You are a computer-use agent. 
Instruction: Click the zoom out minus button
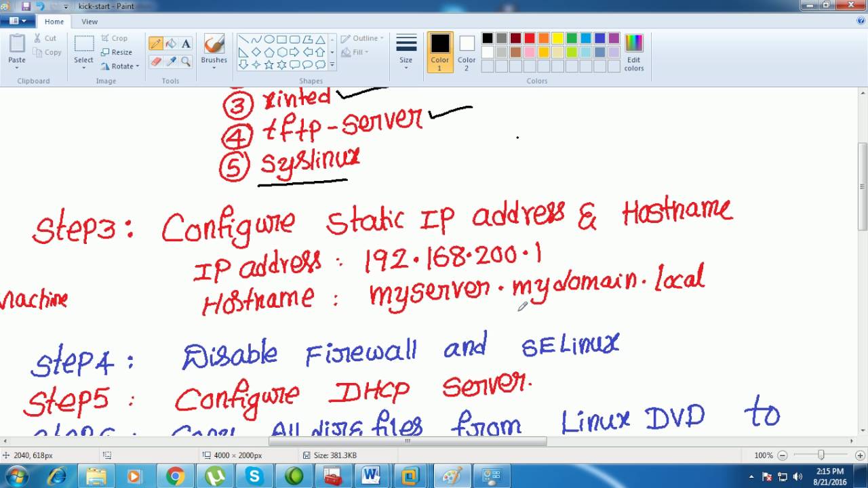(x=782, y=455)
